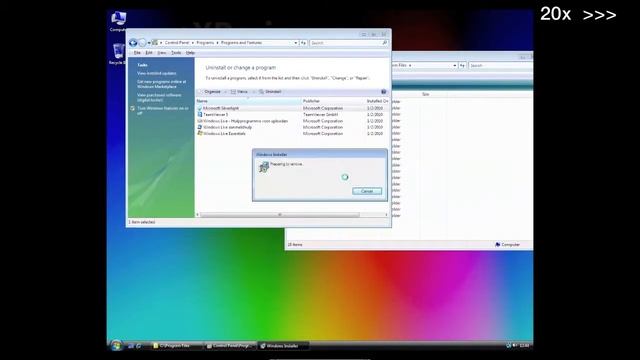Click installer package icon in Windows Installer dialog

click(x=264, y=167)
